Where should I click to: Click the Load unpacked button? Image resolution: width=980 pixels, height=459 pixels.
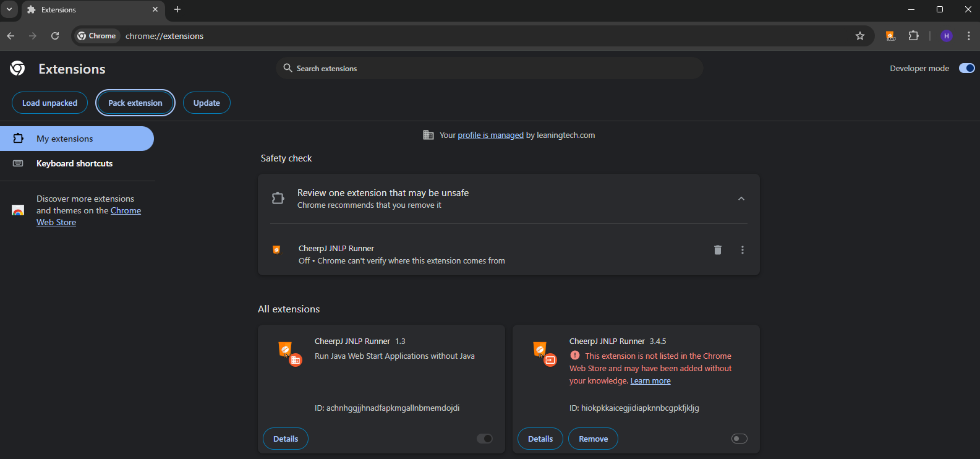pyautogui.click(x=49, y=103)
